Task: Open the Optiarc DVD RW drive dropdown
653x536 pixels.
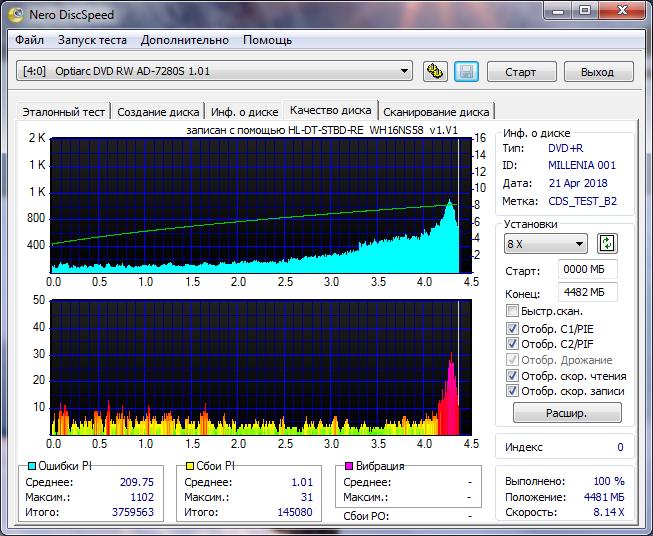Action: pos(404,71)
